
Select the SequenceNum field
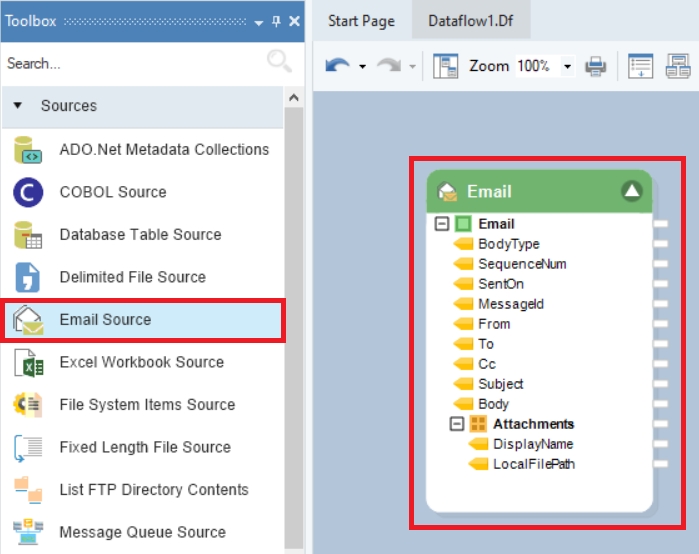[522, 264]
